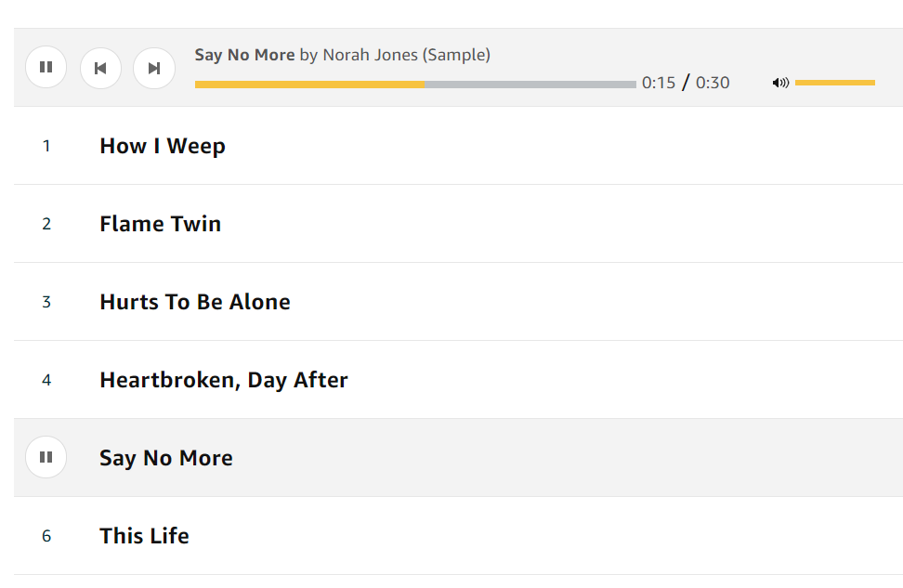Screen dimensions: 903x588
Task: Click the 0:15 elapsed time display
Action: [659, 83]
